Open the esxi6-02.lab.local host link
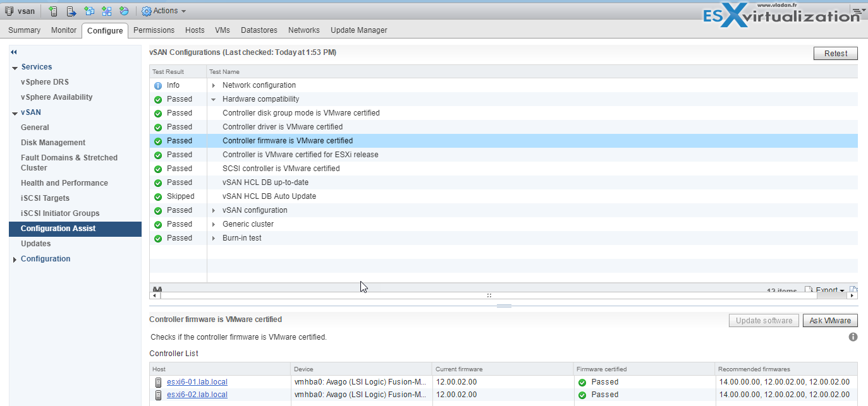Image resolution: width=868 pixels, height=406 pixels. coord(197,395)
